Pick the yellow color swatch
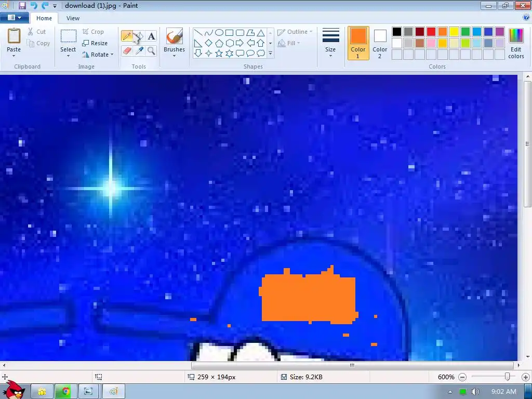Screen dimensions: 532x399 pyautogui.click(x=454, y=32)
